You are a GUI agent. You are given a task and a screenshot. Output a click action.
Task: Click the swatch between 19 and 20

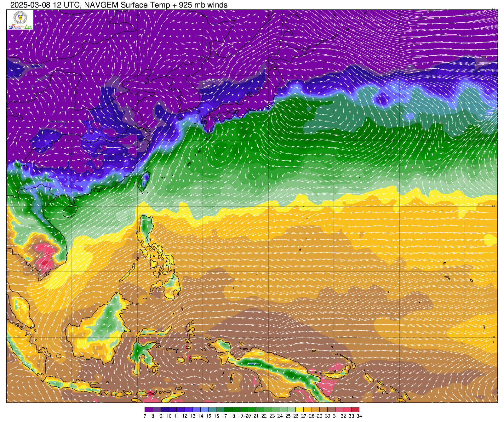244,410
